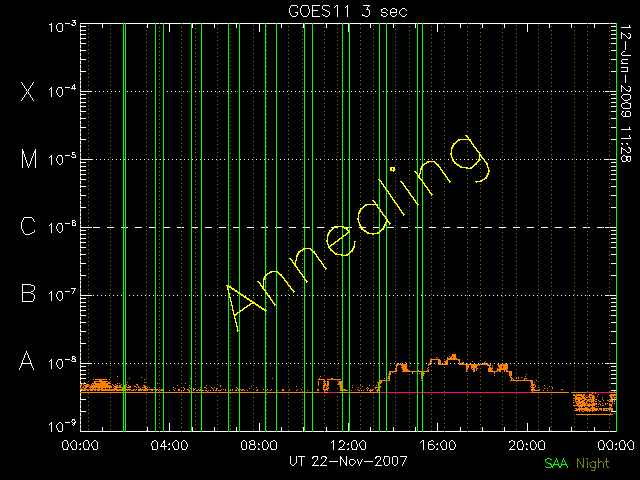
Task: Click the green SAA legend label
Action: [556, 463]
